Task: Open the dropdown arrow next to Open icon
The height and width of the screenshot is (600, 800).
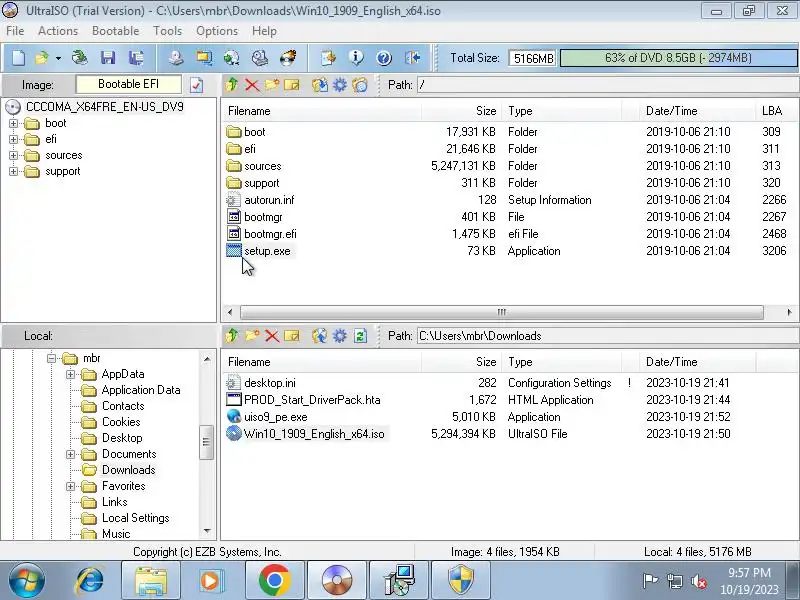Action: (58, 59)
